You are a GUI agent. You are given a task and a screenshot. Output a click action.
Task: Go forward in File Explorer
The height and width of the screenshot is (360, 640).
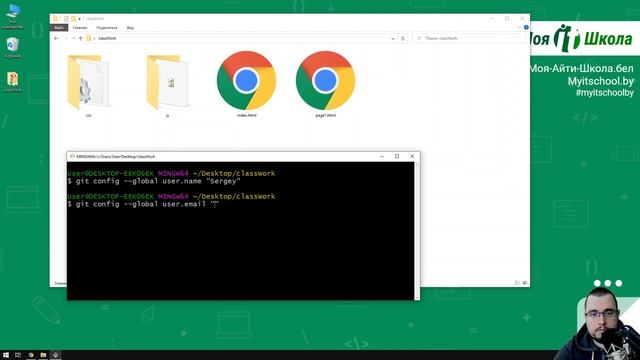[66, 38]
